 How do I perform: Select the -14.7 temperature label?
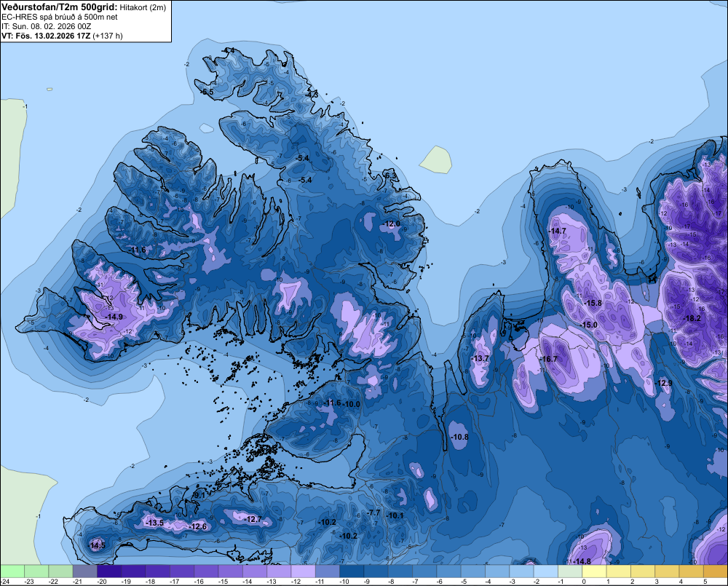pyautogui.click(x=557, y=231)
